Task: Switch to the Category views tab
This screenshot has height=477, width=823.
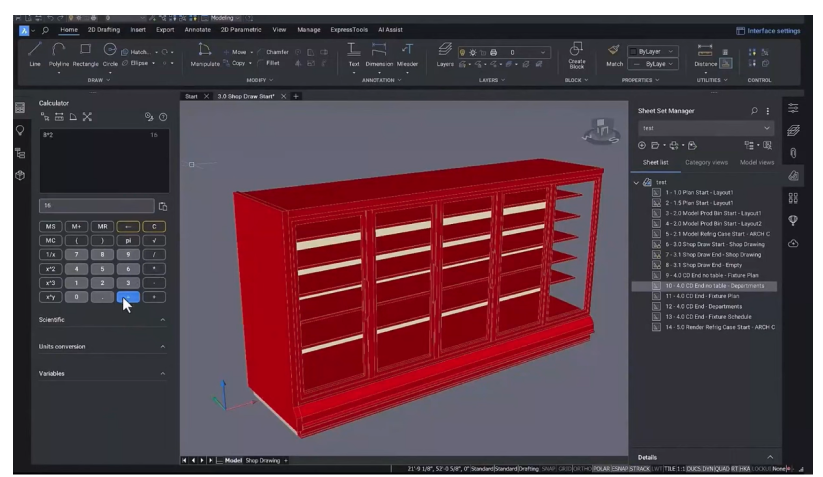Action: tap(706, 161)
